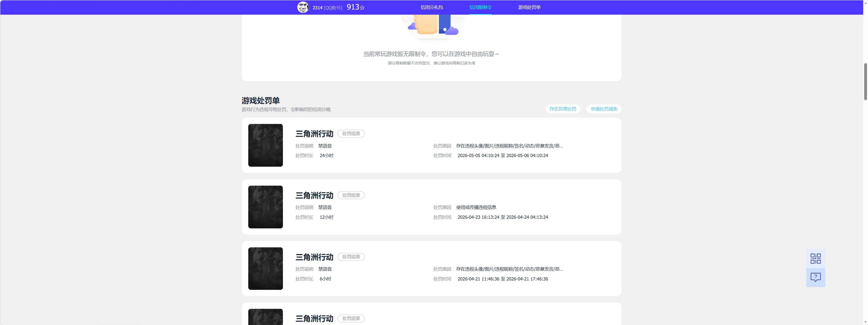Open the game thumbnail of the 6小时 penalty
The height and width of the screenshot is (325, 868).
(265, 268)
